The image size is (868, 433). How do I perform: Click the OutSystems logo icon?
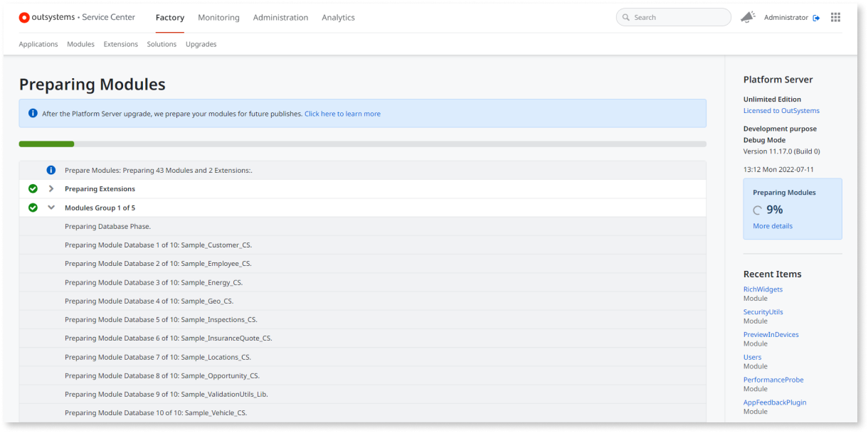click(x=23, y=17)
